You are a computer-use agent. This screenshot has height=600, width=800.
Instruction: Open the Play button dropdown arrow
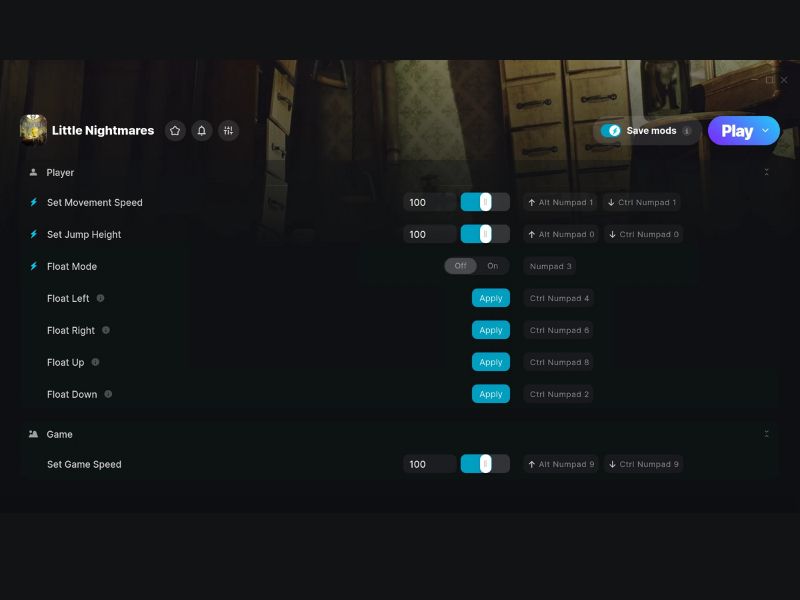point(765,131)
